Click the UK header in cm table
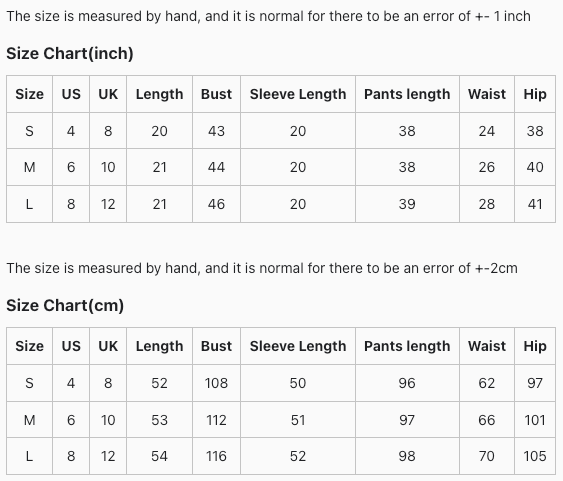This screenshot has width=563, height=481. point(108,346)
